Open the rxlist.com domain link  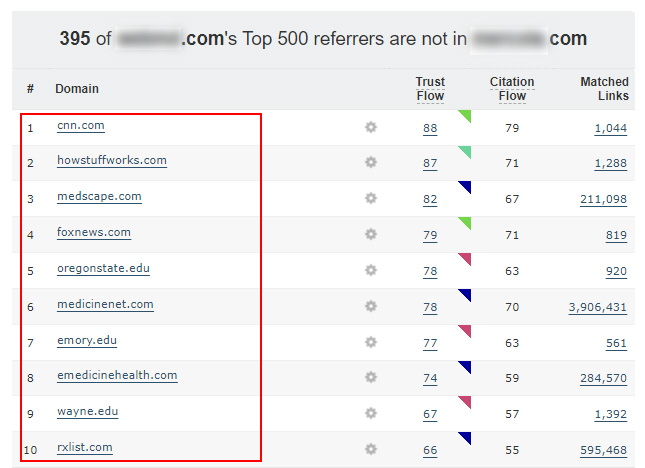pyautogui.click(x=84, y=447)
